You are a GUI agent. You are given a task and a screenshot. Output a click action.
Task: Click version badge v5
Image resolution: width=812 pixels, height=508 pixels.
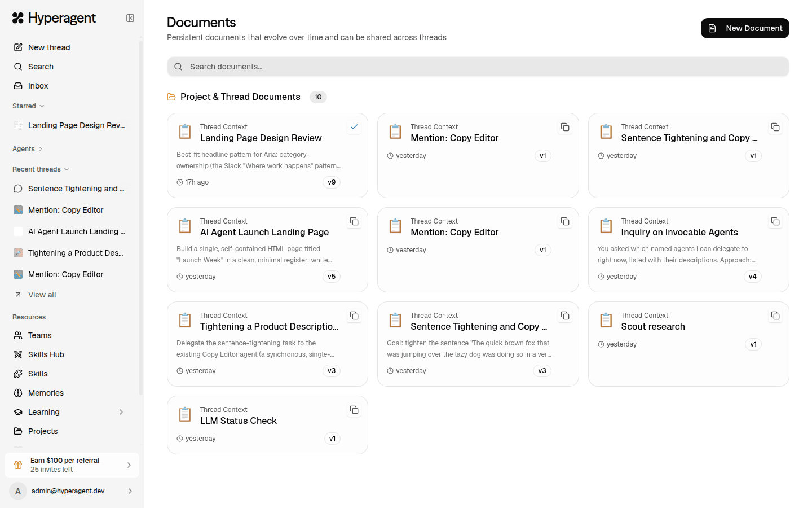coord(332,277)
